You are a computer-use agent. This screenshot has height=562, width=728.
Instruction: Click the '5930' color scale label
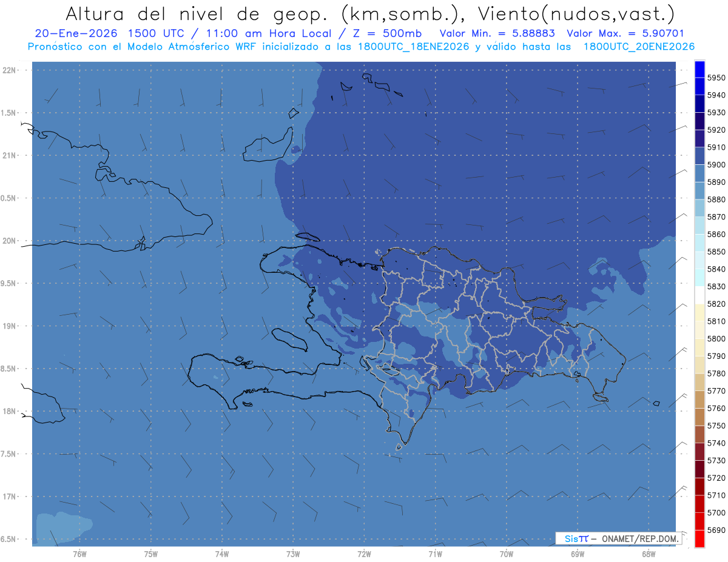(x=716, y=113)
